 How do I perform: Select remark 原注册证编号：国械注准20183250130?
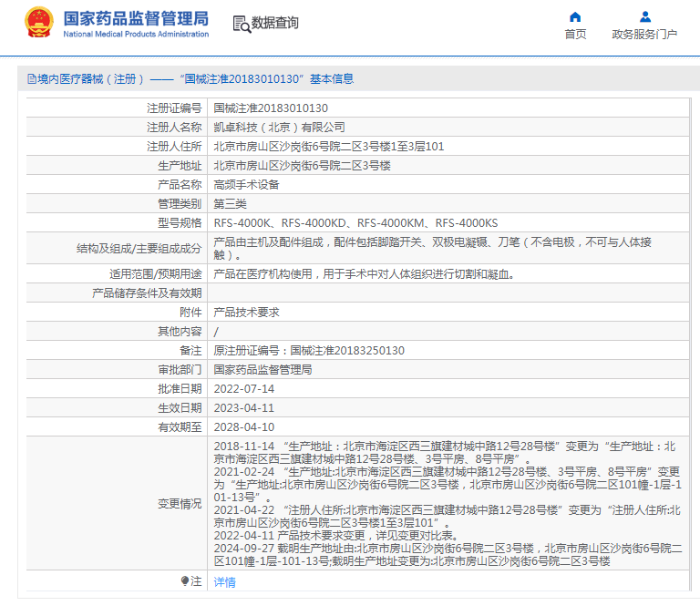[309, 350]
